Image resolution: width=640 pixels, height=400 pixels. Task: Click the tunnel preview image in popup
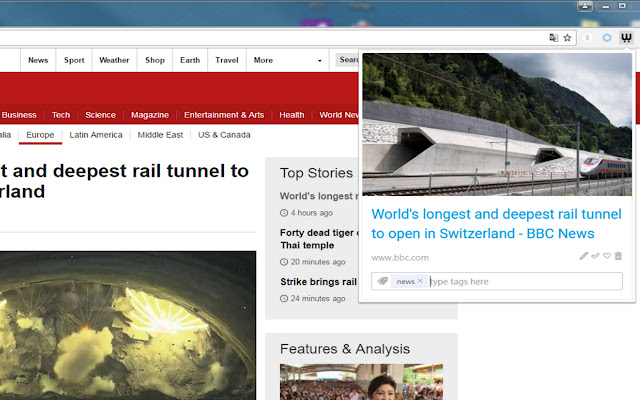(497, 124)
